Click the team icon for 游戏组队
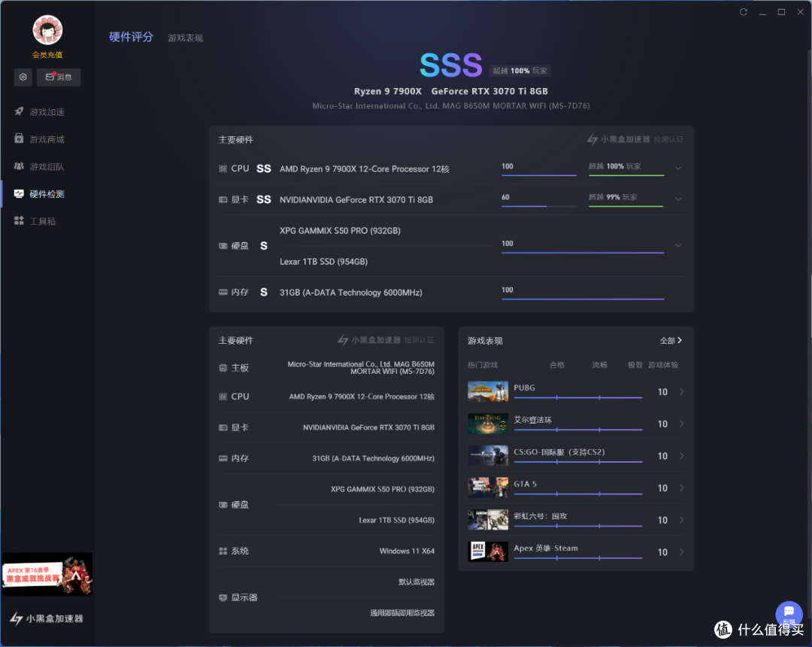This screenshot has width=812, height=647. 19,166
